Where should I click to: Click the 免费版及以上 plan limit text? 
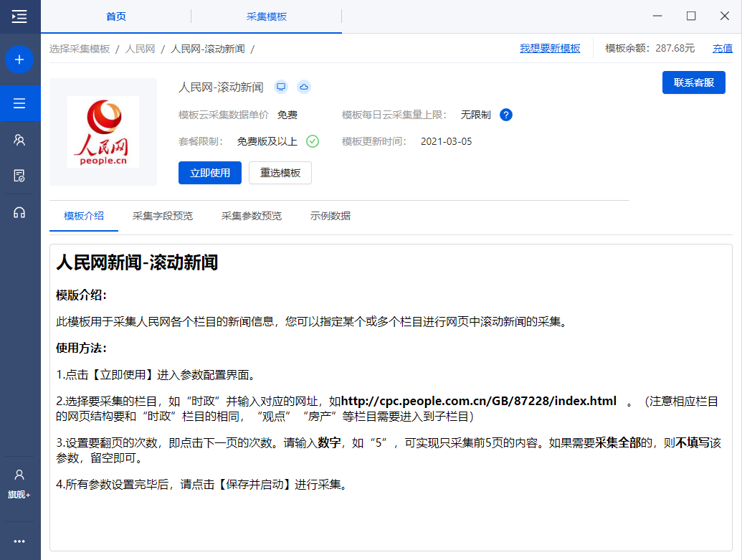[267, 141]
